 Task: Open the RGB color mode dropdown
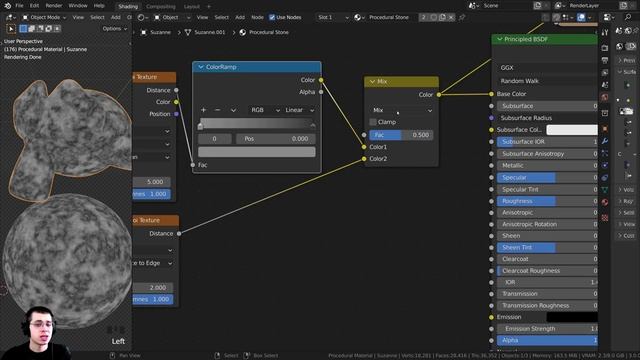(264, 110)
